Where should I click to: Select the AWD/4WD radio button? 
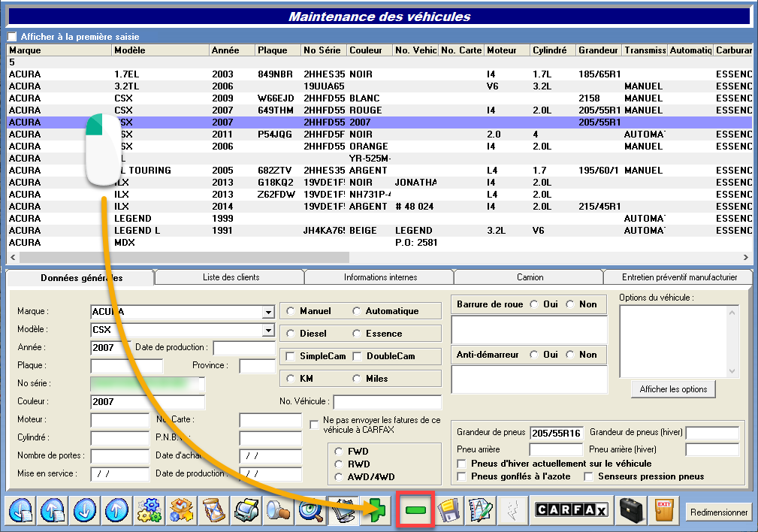[x=338, y=477]
